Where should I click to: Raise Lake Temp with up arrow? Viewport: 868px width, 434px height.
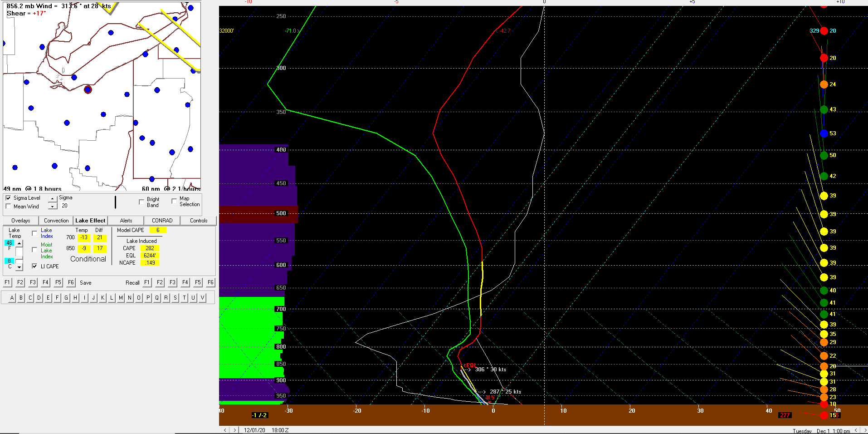click(x=19, y=244)
